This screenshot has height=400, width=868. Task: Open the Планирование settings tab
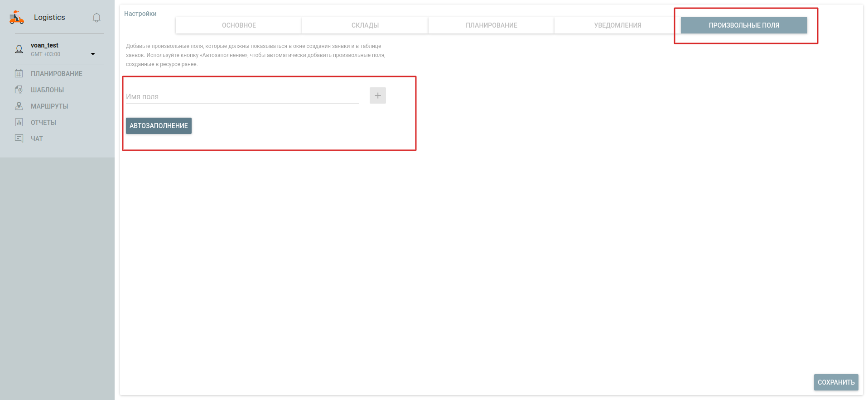[x=491, y=25]
